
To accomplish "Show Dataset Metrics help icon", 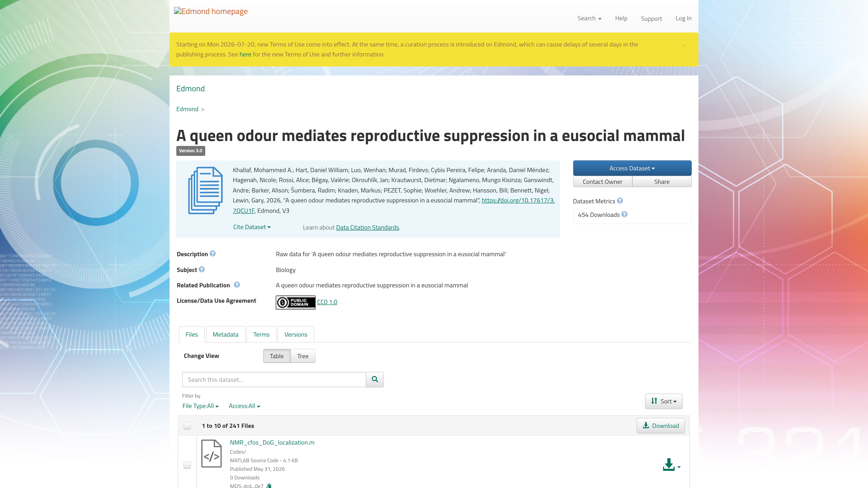I will [x=620, y=201].
